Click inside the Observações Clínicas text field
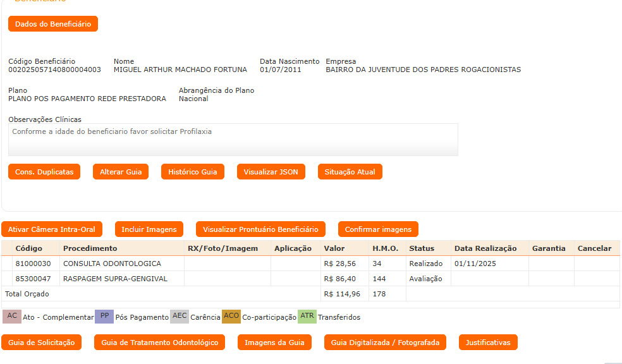 (x=233, y=139)
